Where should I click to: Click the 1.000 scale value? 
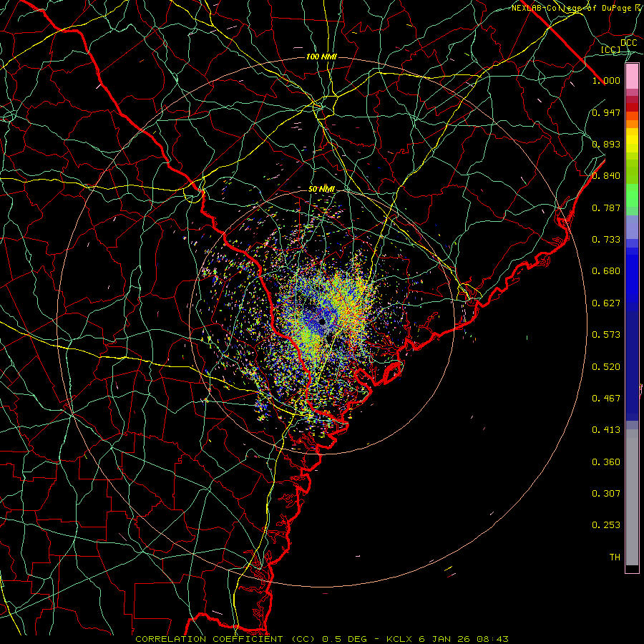click(606, 80)
